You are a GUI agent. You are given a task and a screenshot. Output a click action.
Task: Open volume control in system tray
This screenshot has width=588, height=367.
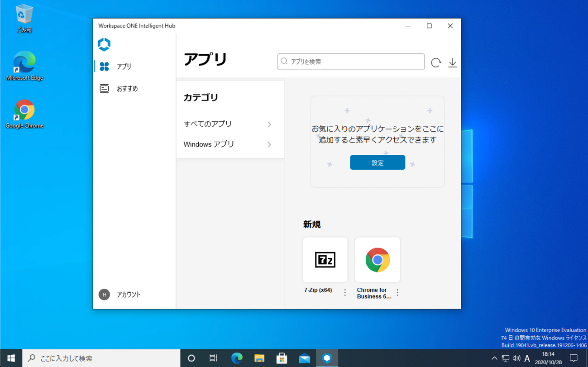pyautogui.click(x=516, y=358)
